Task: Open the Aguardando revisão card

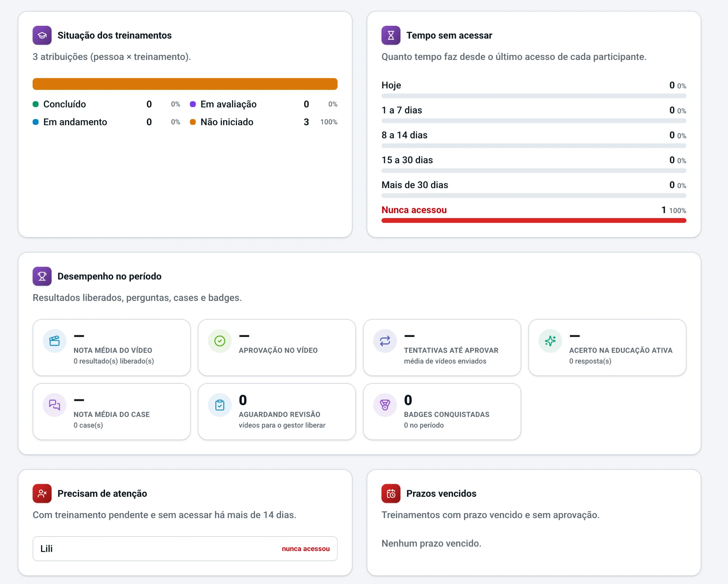Action: click(277, 411)
